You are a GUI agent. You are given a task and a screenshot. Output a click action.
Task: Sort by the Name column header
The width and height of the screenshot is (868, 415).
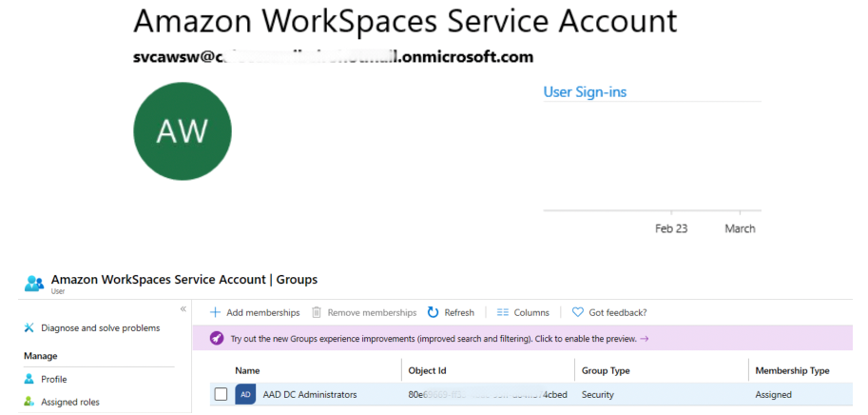(247, 370)
